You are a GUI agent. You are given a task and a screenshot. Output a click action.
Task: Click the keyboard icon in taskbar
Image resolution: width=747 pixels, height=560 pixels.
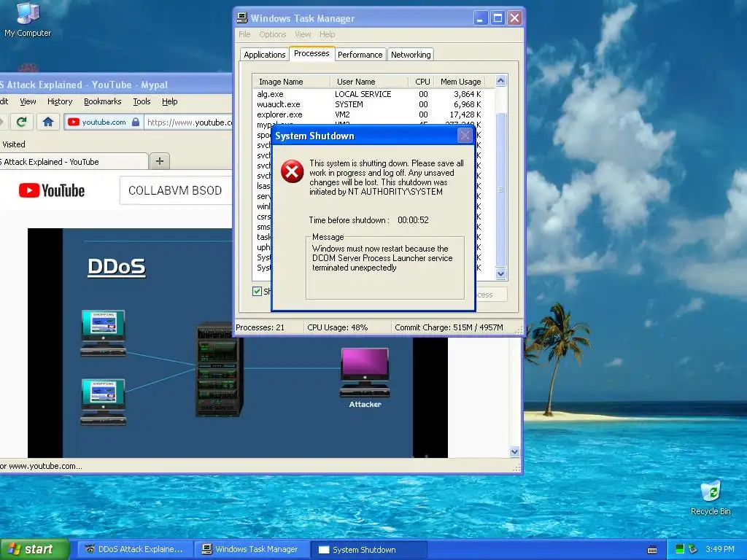[x=652, y=550]
